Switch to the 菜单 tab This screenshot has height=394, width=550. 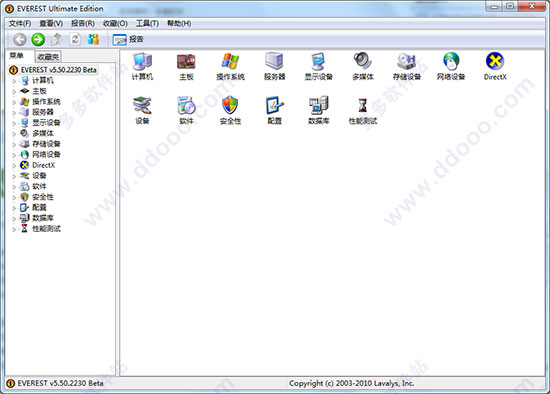pos(17,56)
